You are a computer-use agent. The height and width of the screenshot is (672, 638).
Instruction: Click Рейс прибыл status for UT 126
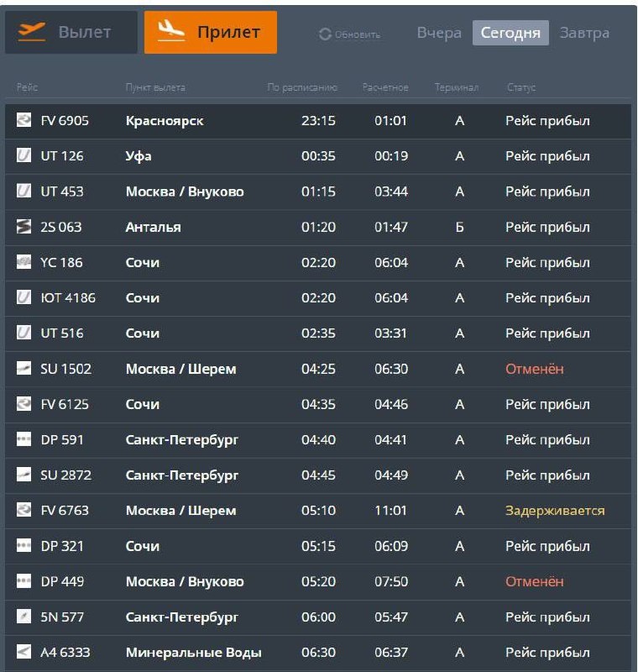click(x=547, y=156)
